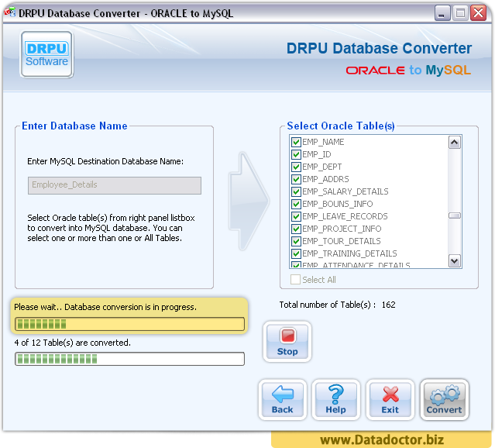Image resolution: width=495 pixels, height=448 pixels.
Task: Uncheck the EMP_LEAVE_RECORDS checkbox
Action: pos(296,216)
